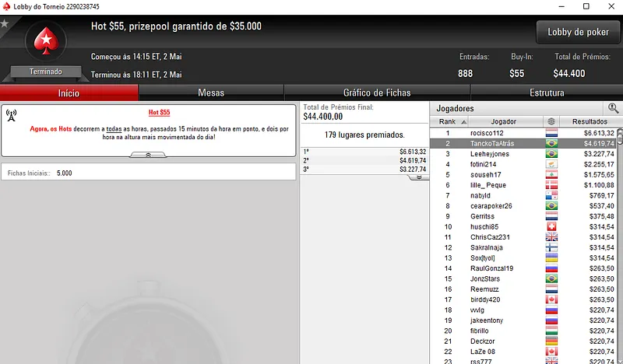Click the Lobby de poker button

[x=578, y=32]
